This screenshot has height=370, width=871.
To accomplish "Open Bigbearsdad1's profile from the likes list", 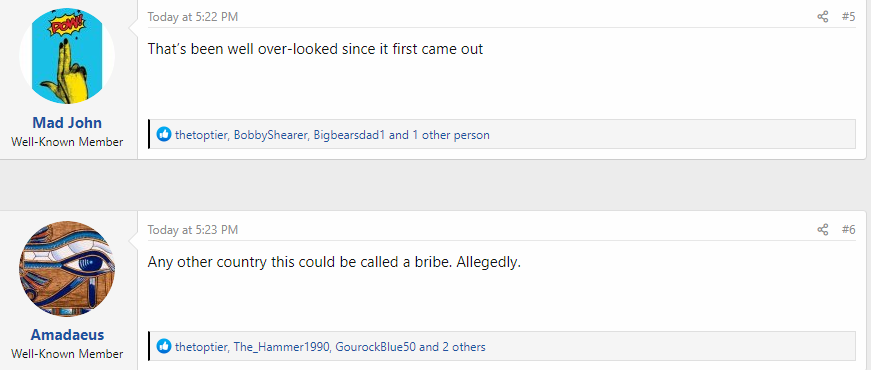I will (349, 135).
